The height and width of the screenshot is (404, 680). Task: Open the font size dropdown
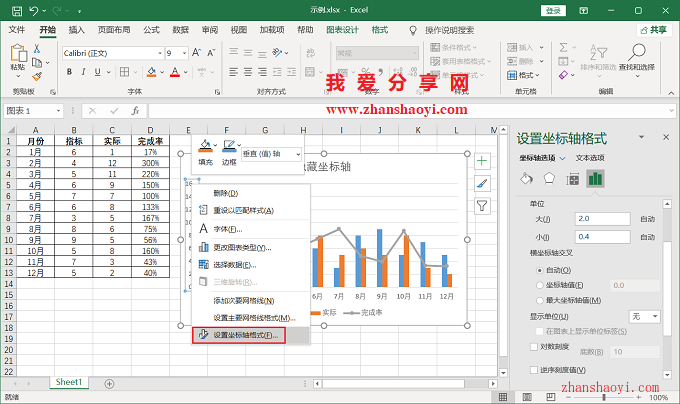184,53
